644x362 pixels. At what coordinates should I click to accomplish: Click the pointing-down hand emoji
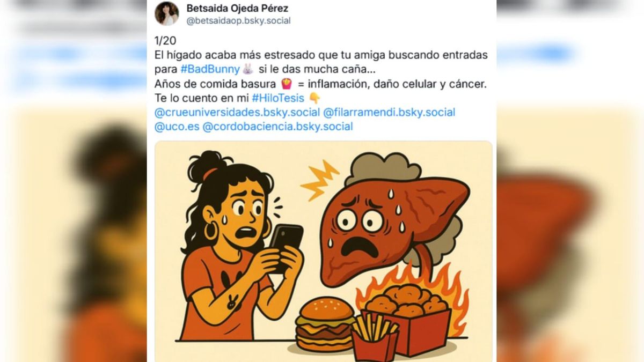pos(315,98)
